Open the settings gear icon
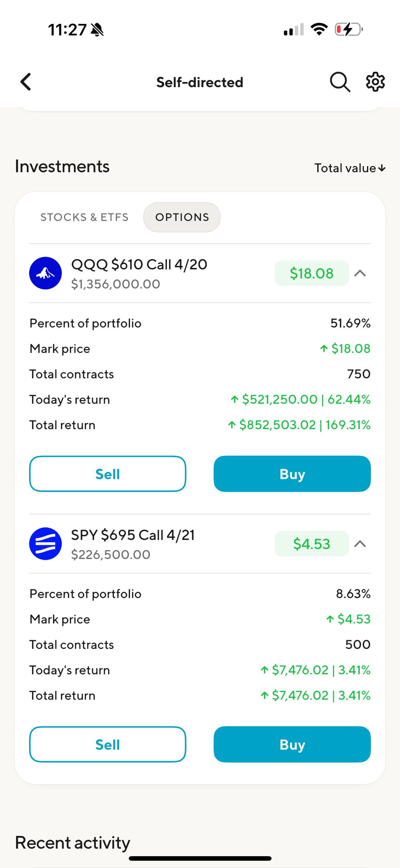This screenshot has width=400, height=868. [x=375, y=82]
